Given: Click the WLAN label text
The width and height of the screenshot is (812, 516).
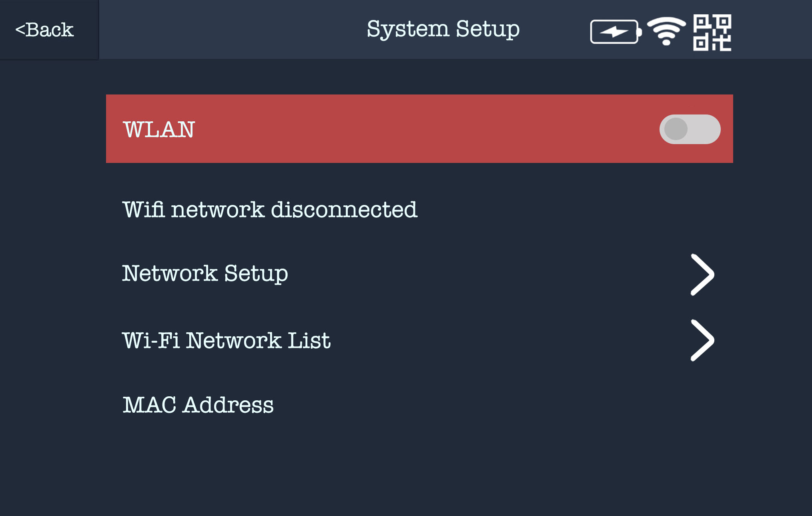Looking at the screenshot, I should pyautogui.click(x=159, y=130).
